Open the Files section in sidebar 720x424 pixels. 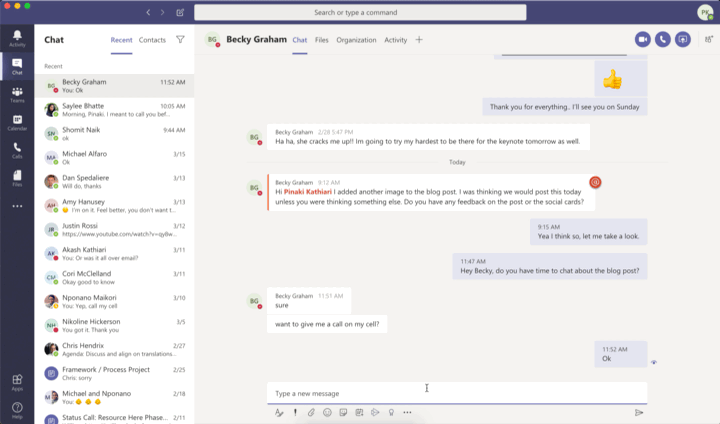pos(17,178)
